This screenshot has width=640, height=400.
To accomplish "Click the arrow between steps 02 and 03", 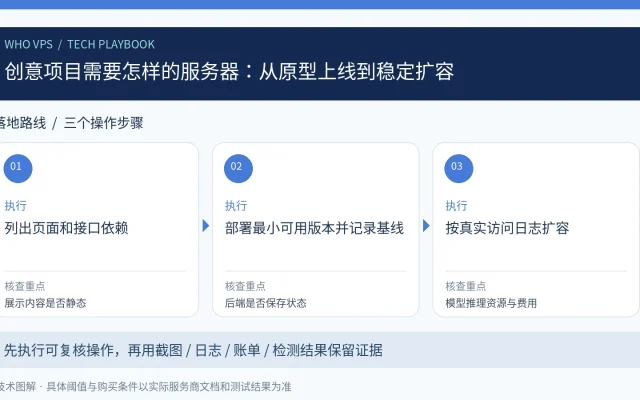I will tap(426, 225).
